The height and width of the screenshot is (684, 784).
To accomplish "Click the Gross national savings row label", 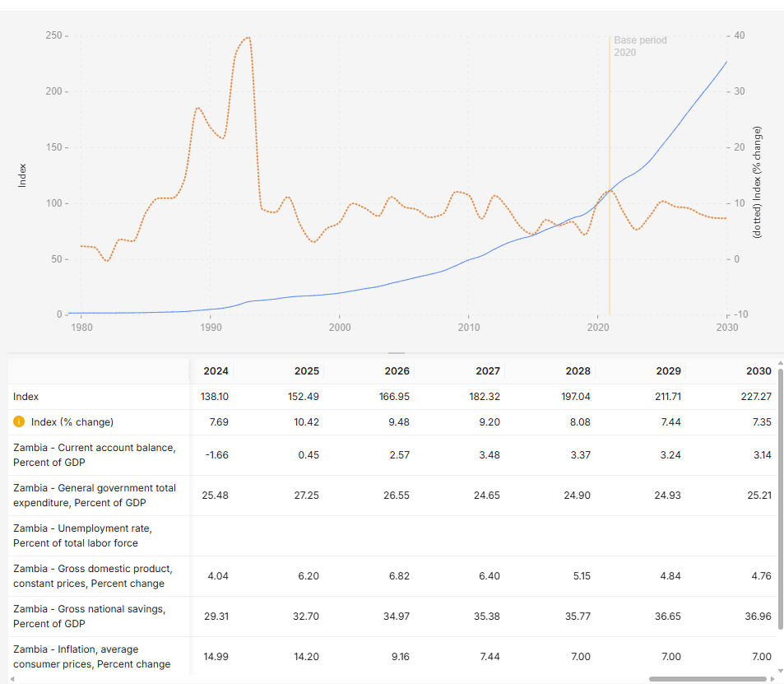I will [x=89, y=617].
